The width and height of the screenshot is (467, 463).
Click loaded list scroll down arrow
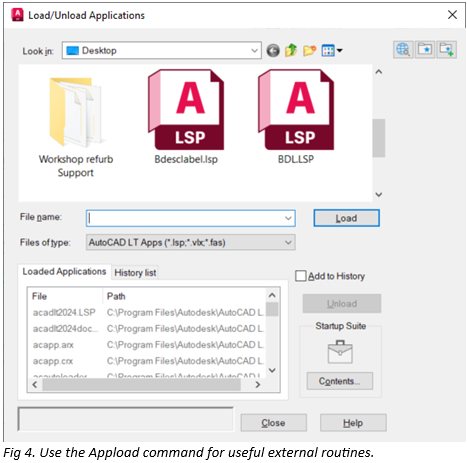click(272, 370)
